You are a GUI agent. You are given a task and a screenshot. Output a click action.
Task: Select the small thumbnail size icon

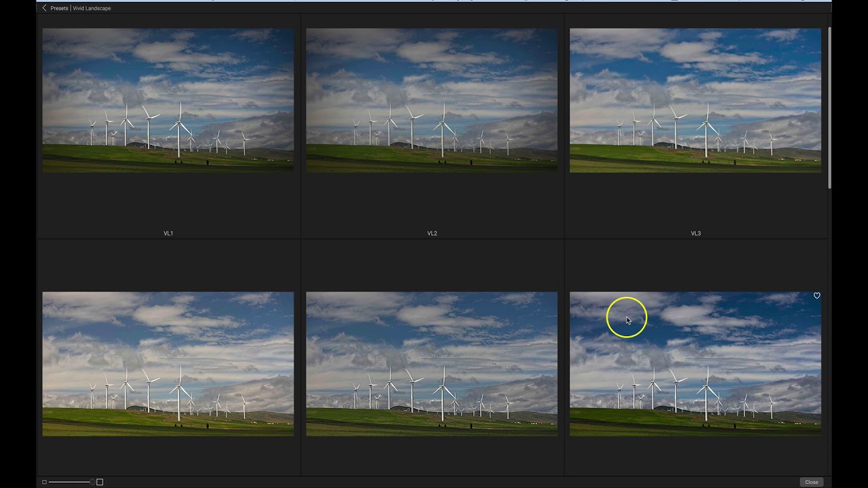click(45, 482)
